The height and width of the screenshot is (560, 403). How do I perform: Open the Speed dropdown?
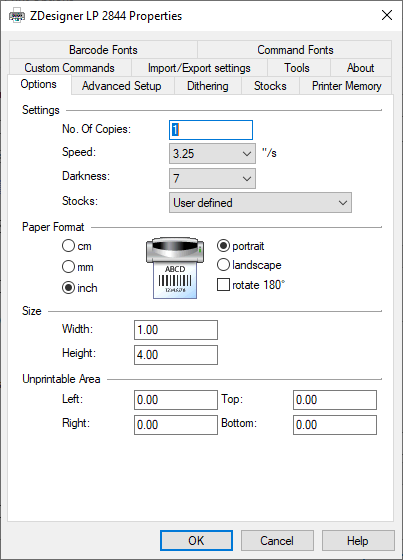(212, 154)
